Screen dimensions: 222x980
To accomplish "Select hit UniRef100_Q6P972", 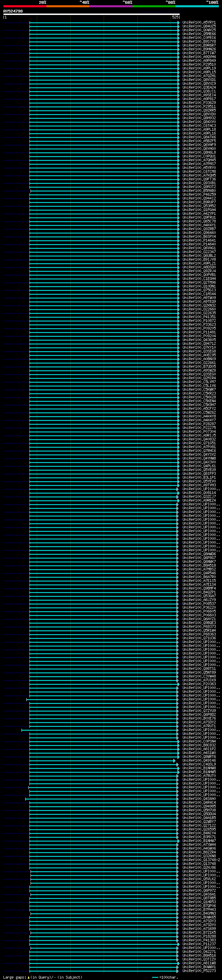I will coord(199,890).
